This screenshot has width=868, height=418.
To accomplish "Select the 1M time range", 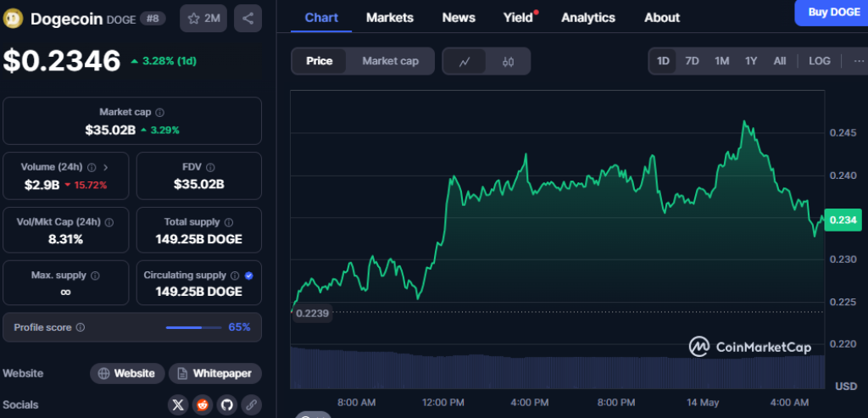I will [x=722, y=61].
